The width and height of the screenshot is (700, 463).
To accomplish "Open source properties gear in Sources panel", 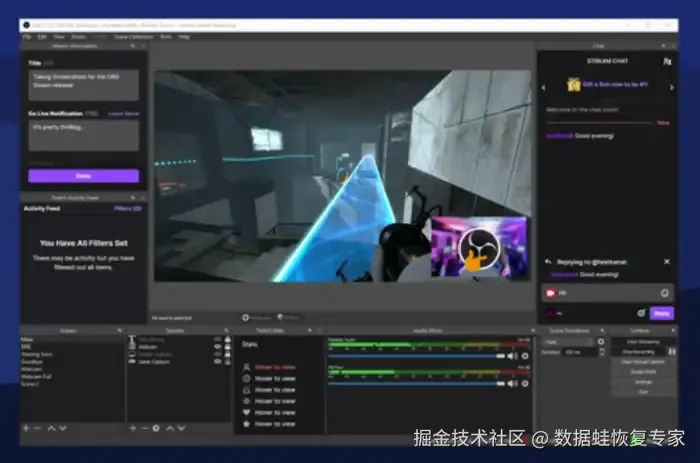I will (x=156, y=428).
